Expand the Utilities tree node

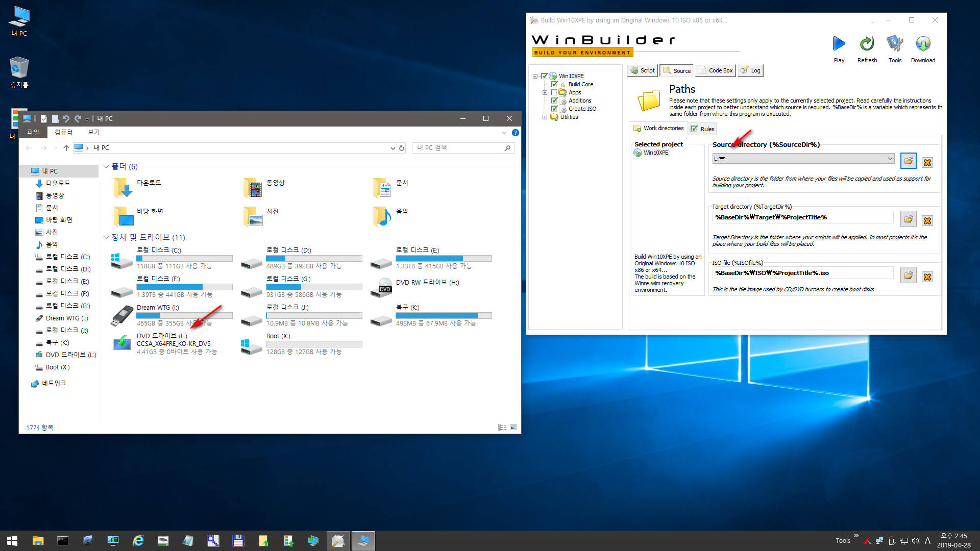coord(545,117)
